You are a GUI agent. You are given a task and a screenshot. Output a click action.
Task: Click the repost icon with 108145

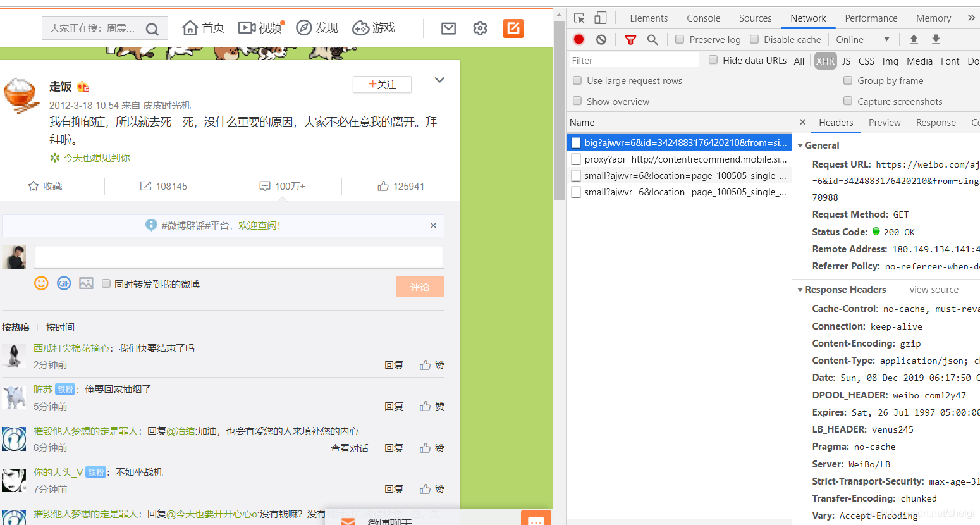coord(145,186)
